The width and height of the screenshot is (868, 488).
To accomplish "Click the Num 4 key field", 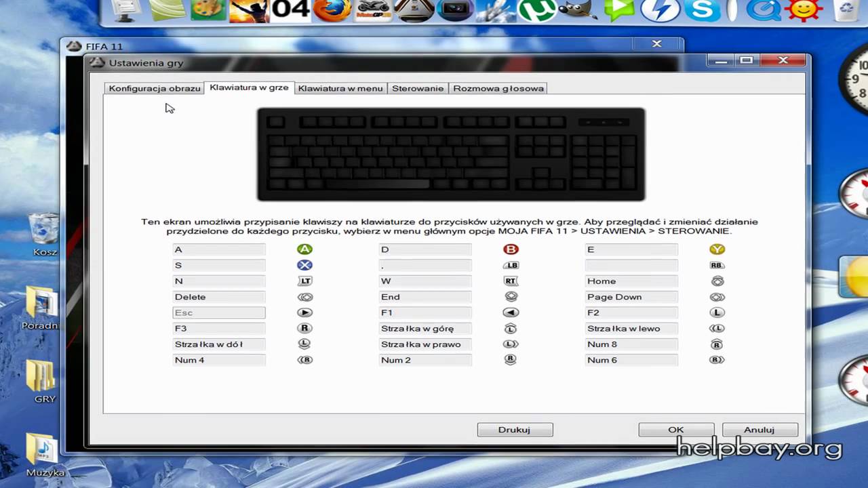I will pos(218,360).
